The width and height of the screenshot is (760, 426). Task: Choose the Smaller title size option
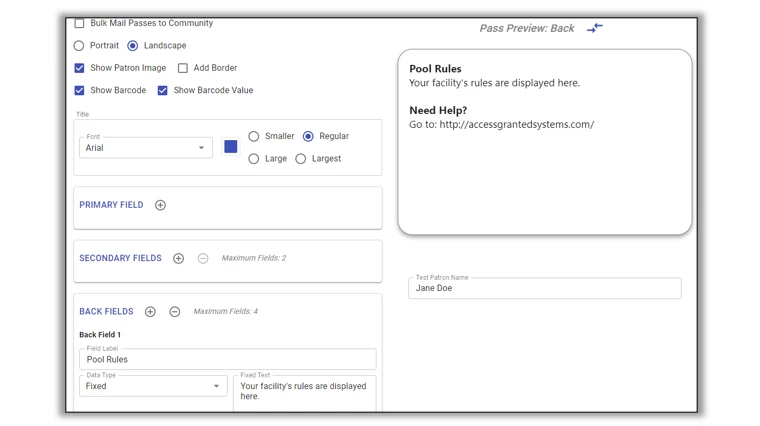pos(254,136)
